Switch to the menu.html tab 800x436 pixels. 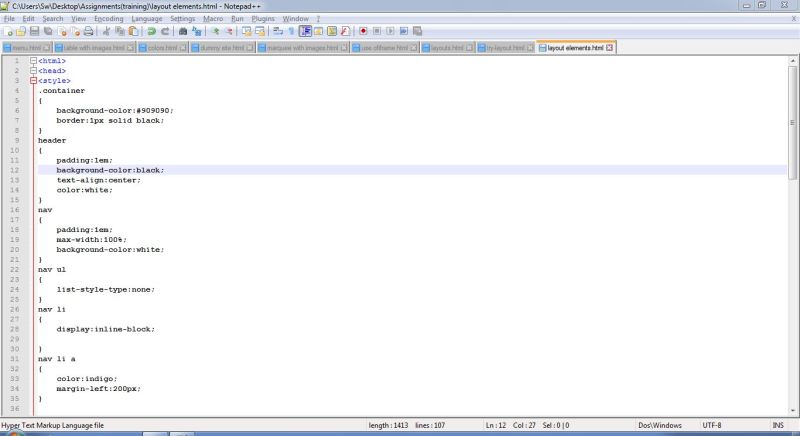click(x=27, y=47)
